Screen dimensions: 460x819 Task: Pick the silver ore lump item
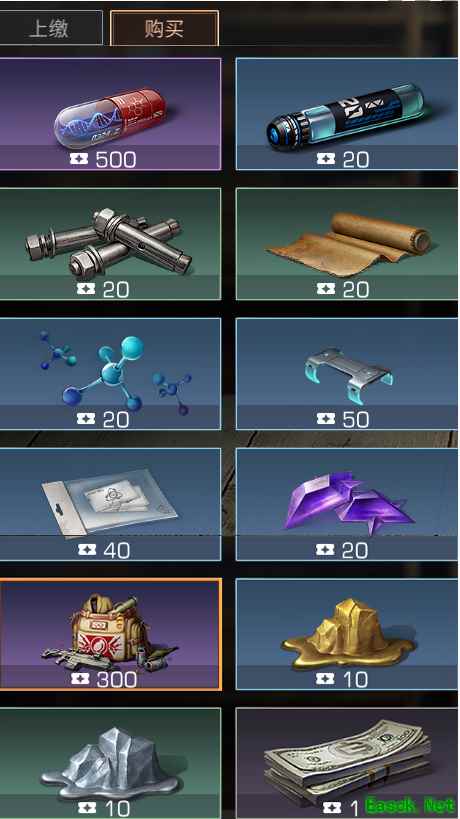[x=110, y=764]
